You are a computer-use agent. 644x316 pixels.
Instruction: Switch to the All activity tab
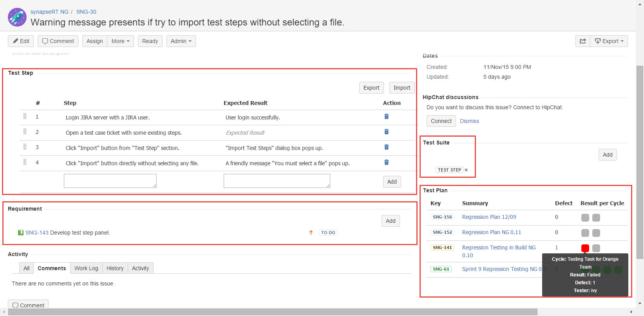point(26,268)
